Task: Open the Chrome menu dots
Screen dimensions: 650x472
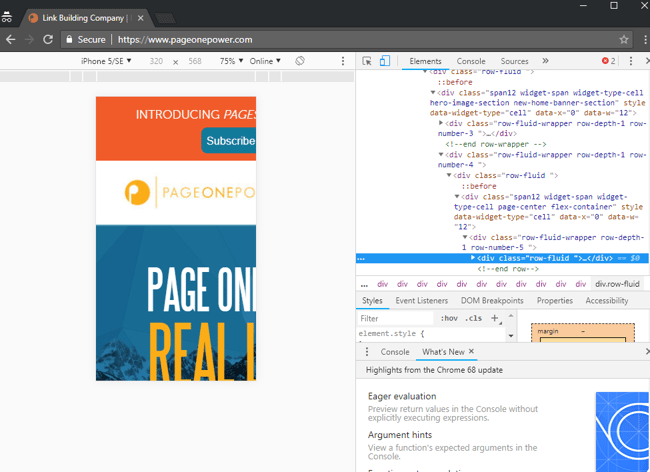Action: coord(645,40)
